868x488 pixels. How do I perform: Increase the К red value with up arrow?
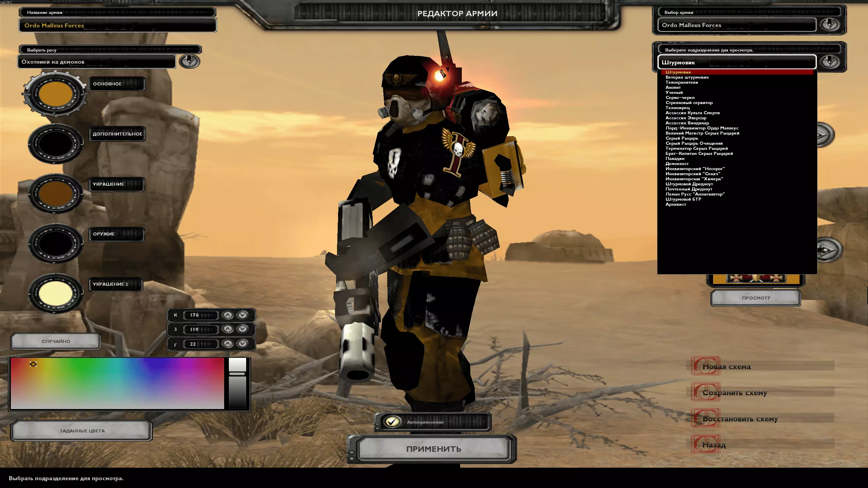click(228, 315)
